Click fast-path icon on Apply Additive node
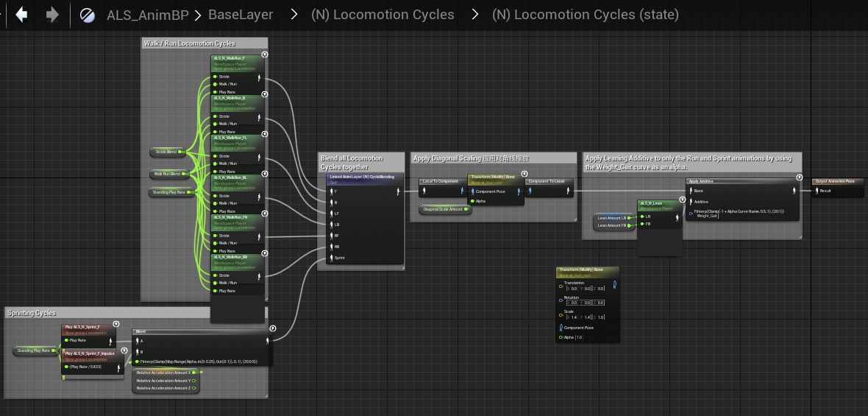The image size is (868, 416). pyautogui.click(x=800, y=177)
